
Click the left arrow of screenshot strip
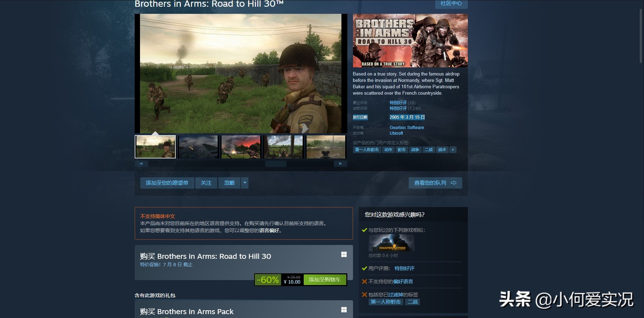click(141, 164)
